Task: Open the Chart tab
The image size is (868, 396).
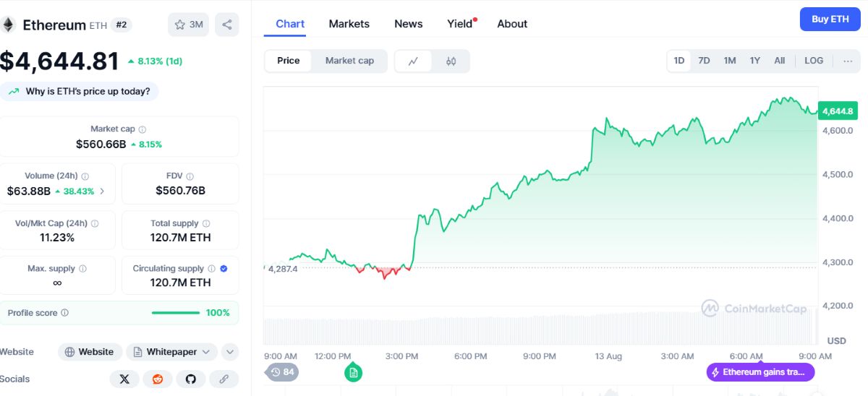Action: (x=290, y=24)
